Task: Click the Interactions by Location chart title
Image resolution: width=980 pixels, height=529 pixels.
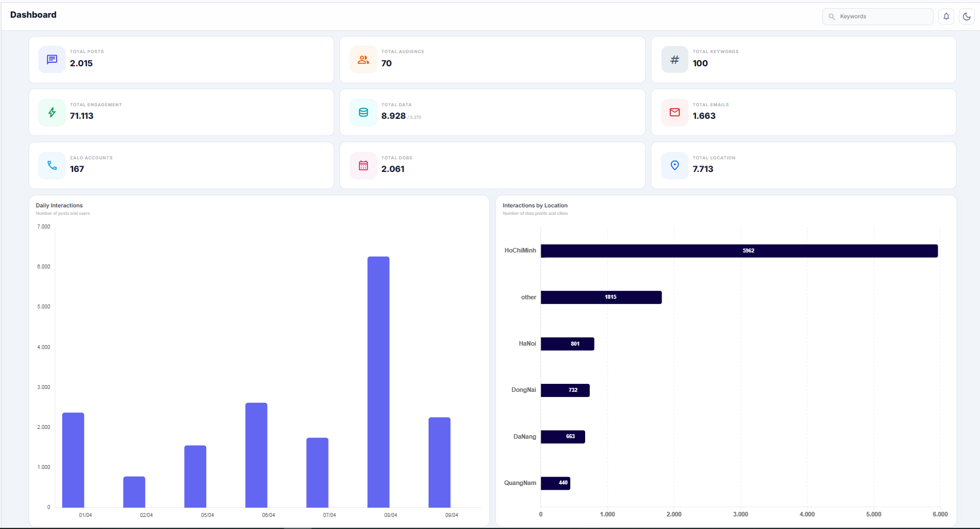Action: coord(535,206)
